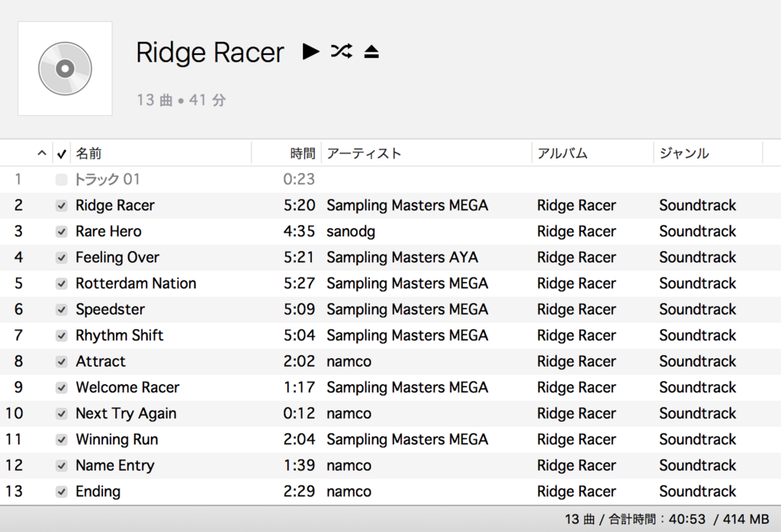781x532 pixels.
Task: Uncheck the Rare Hero track
Action: point(61,231)
